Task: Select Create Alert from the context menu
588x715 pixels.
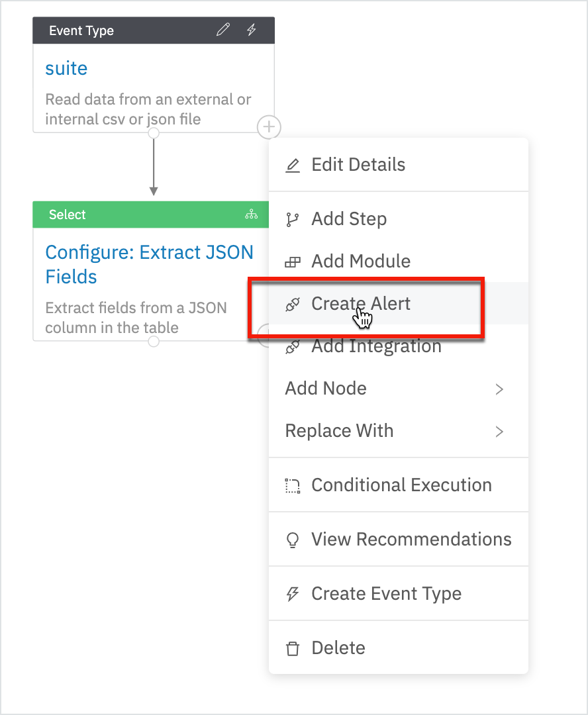Action: [x=361, y=304]
